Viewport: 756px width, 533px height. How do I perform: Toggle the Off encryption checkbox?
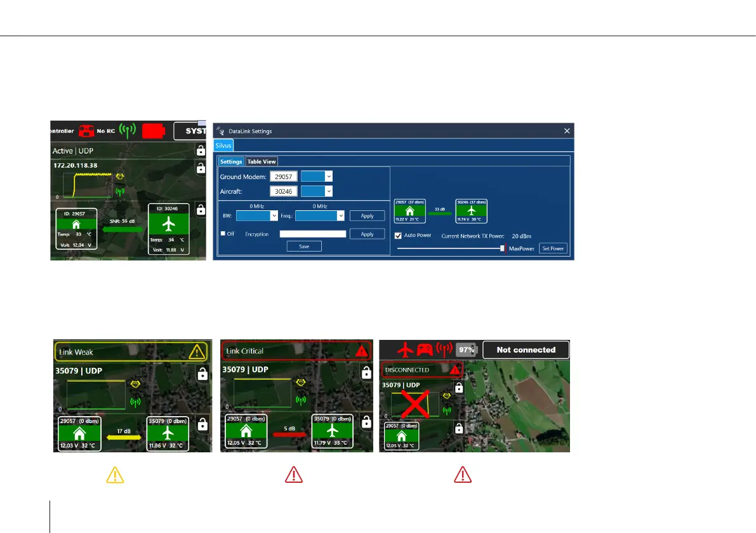tap(223, 233)
